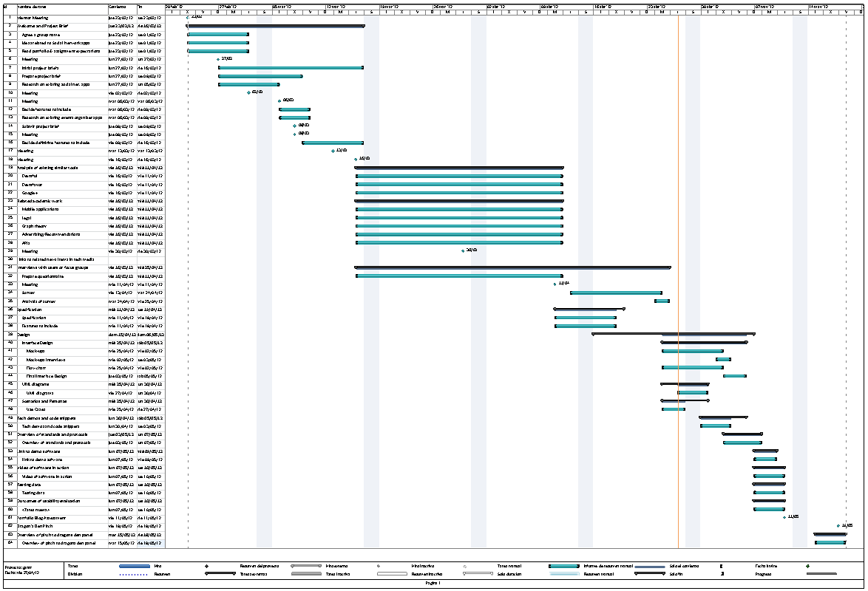Click the Fin column header
868x591 pixels.
coord(139,9)
